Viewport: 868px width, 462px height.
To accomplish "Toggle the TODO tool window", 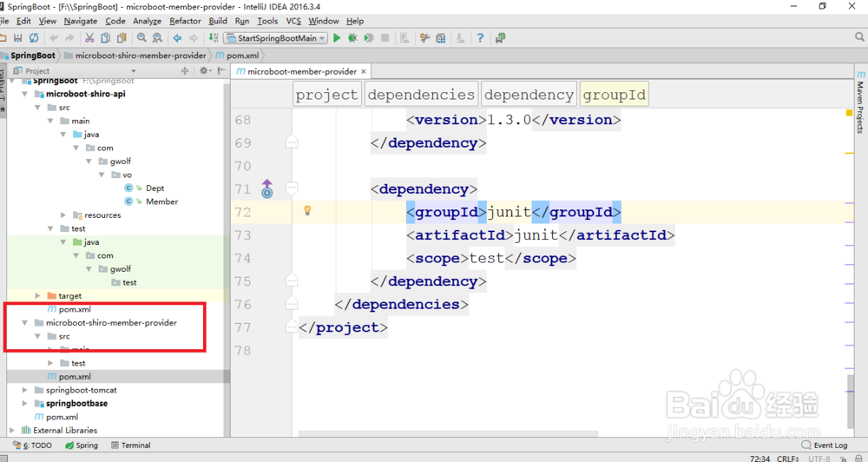I will 32,445.
